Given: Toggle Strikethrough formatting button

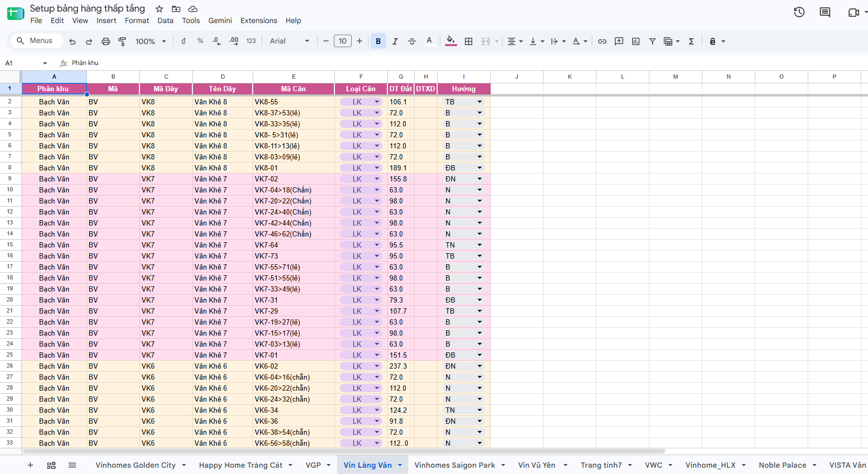Looking at the screenshot, I should coord(412,41).
